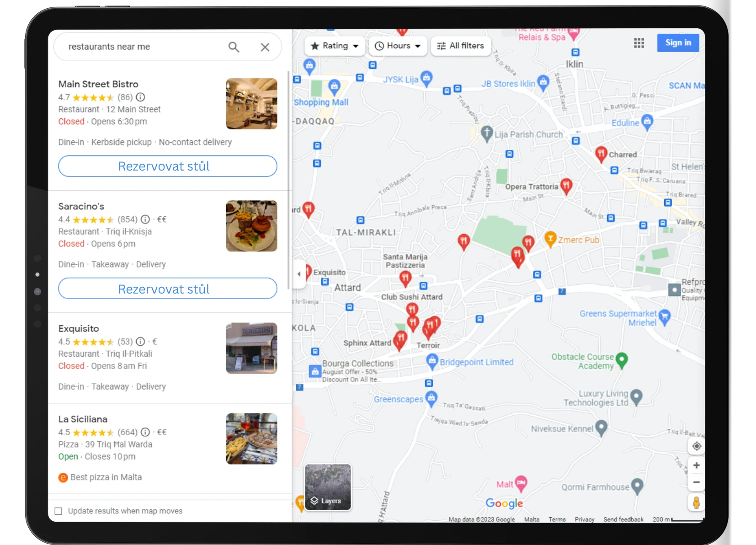This screenshot has height=545, width=756.
Task: Click the Sign in button
Action: pyautogui.click(x=678, y=43)
